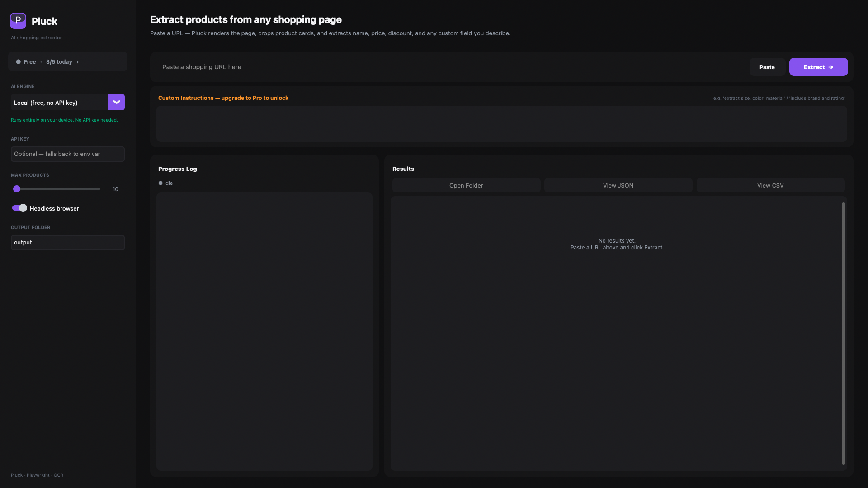This screenshot has width=868, height=488.
Task: Click the Headless browser label
Action: point(54,208)
